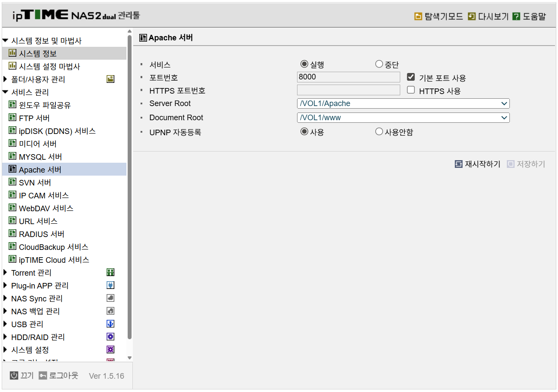Uncheck 기본 포트 사용
Viewport: 558px width, 392px height.
tap(411, 77)
